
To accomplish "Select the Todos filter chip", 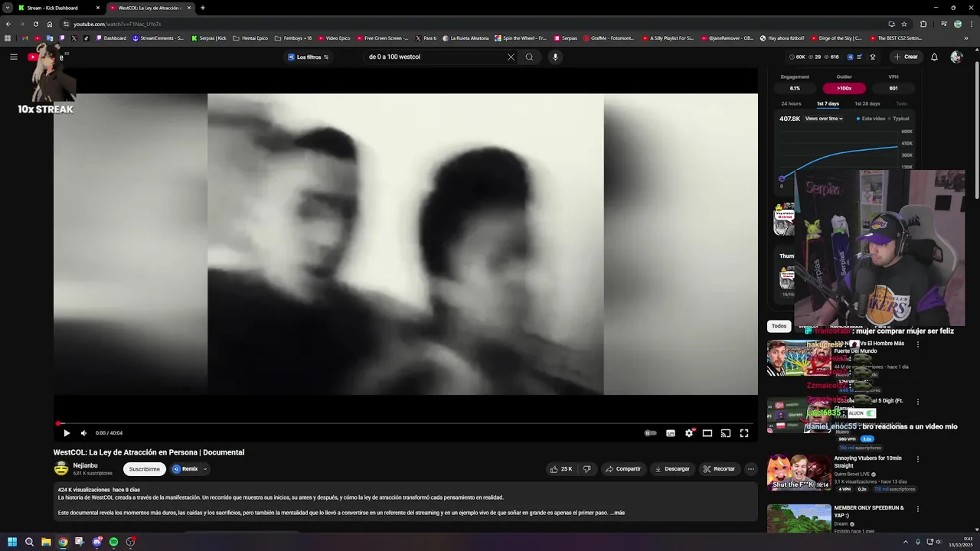I will (779, 326).
